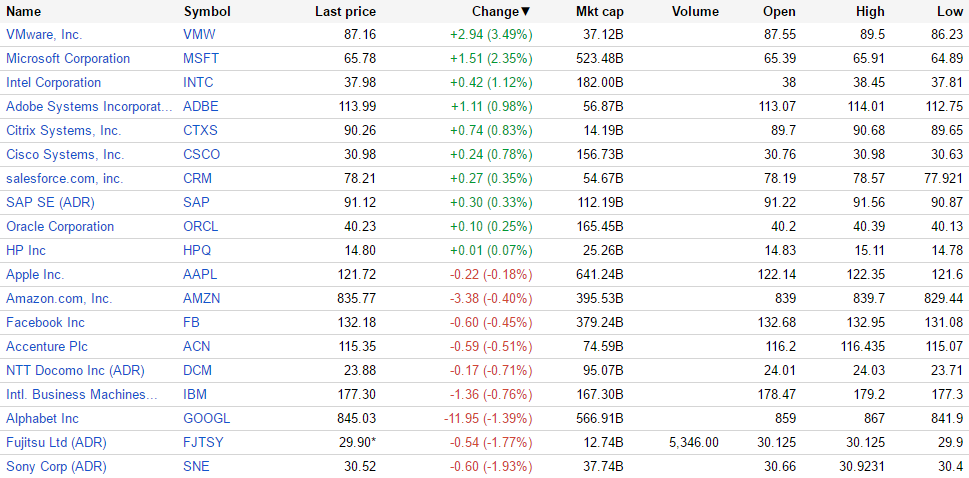Sort by the High column header
This screenshot has height=478, width=969.
tap(870, 11)
